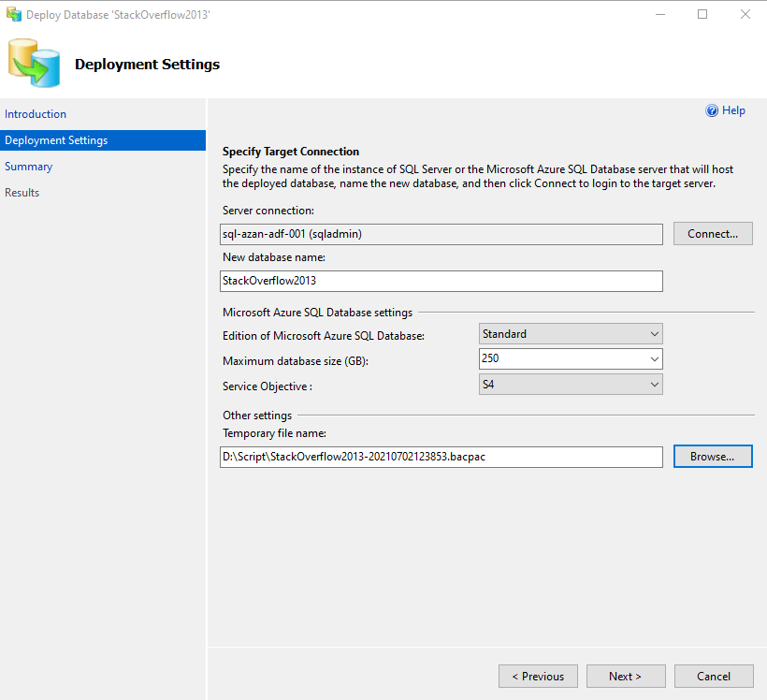
Task: Click the blue Help question mark icon
Action: [x=712, y=110]
